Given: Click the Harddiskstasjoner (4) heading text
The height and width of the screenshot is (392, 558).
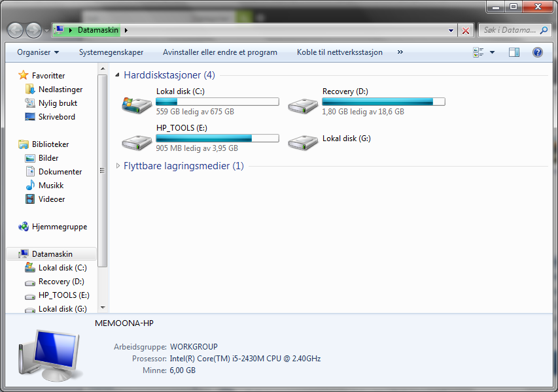Looking at the screenshot, I should coord(169,75).
